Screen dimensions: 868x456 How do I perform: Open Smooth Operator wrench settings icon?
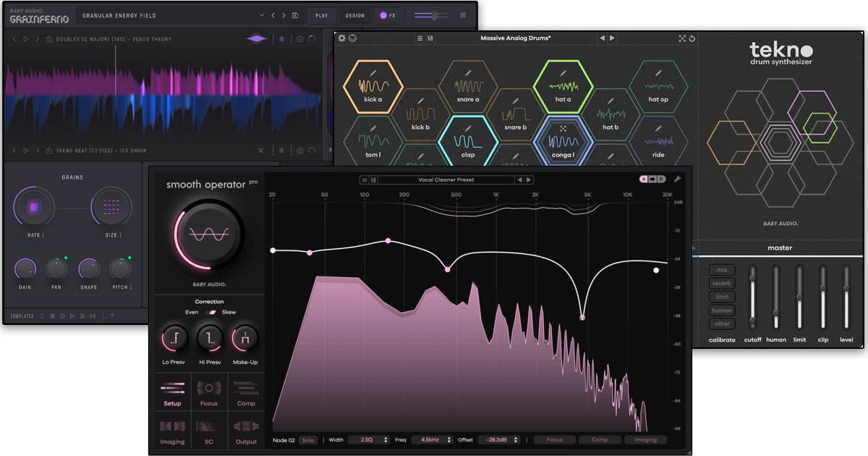click(x=678, y=180)
